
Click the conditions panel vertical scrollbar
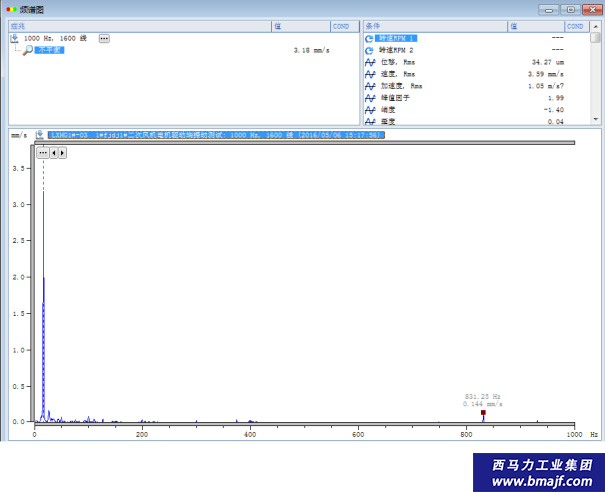[x=596, y=78]
